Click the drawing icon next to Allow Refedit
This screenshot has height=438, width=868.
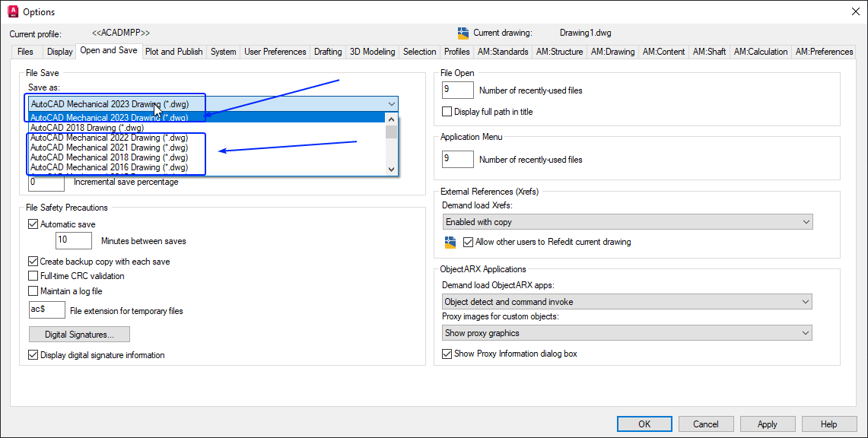tap(450, 242)
